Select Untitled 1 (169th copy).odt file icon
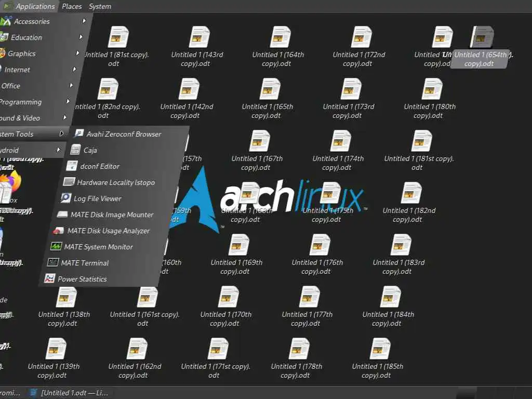 click(x=239, y=245)
